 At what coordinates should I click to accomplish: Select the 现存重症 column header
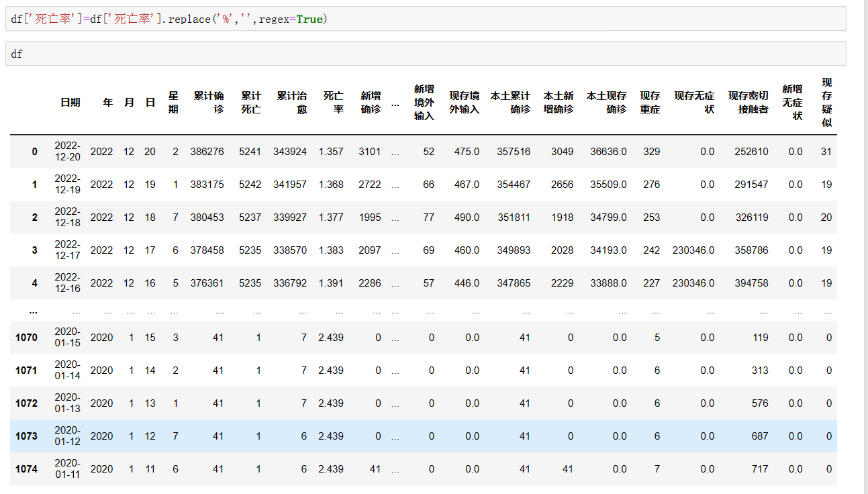pyautogui.click(x=650, y=102)
